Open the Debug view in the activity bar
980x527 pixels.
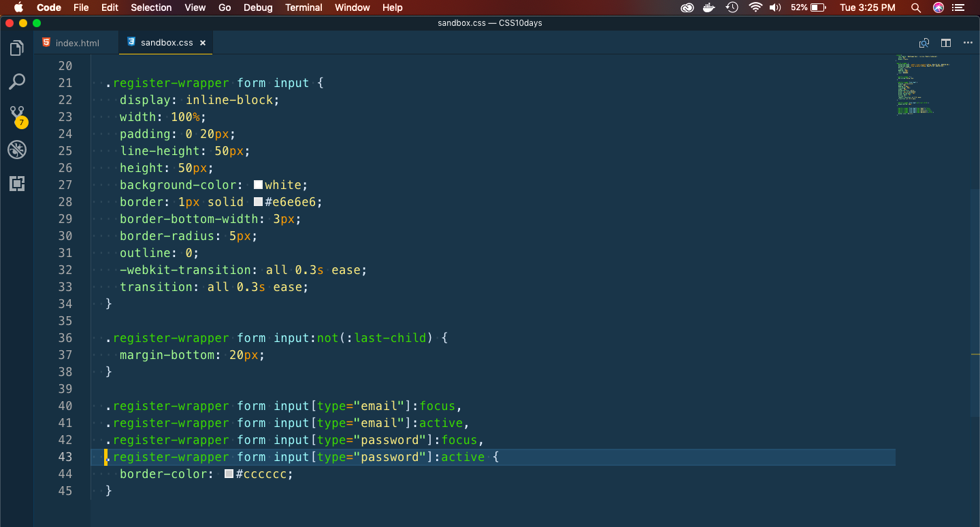click(x=17, y=150)
